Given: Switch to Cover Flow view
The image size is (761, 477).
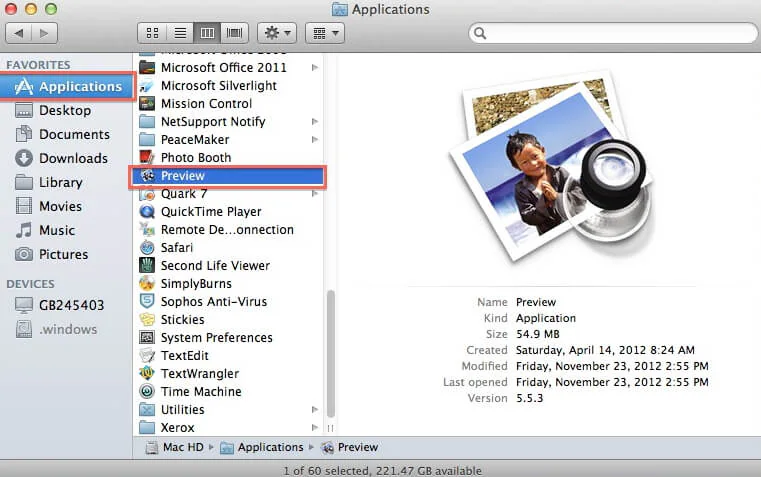Looking at the screenshot, I should pos(234,33).
